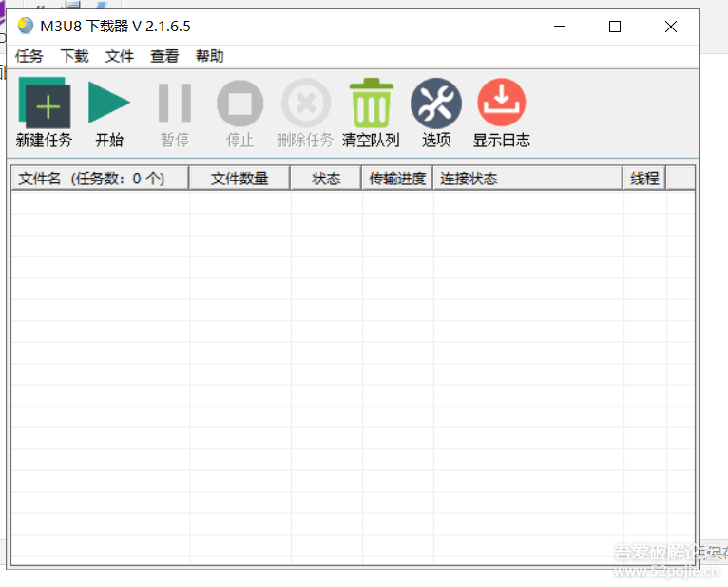
Task: Click the 传输进度 column header
Action: click(397, 179)
